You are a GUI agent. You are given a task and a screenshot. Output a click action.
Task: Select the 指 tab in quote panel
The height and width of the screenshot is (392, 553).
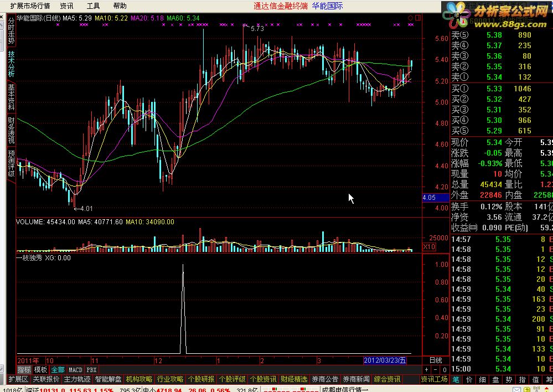tap(523, 380)
